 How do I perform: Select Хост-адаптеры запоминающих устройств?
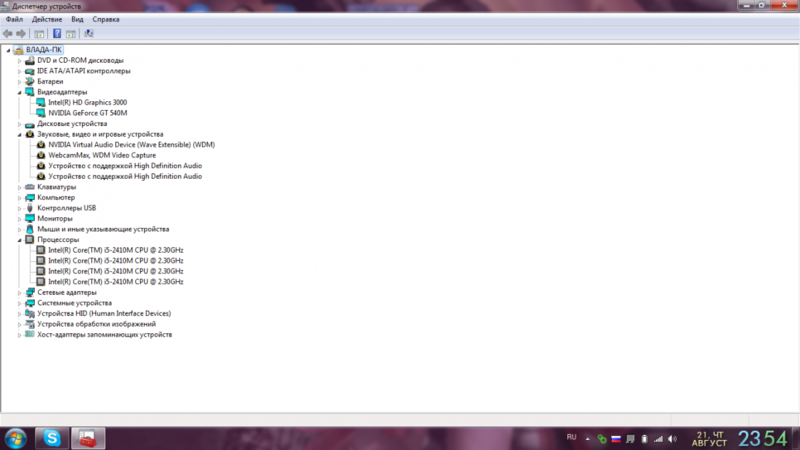105,335
